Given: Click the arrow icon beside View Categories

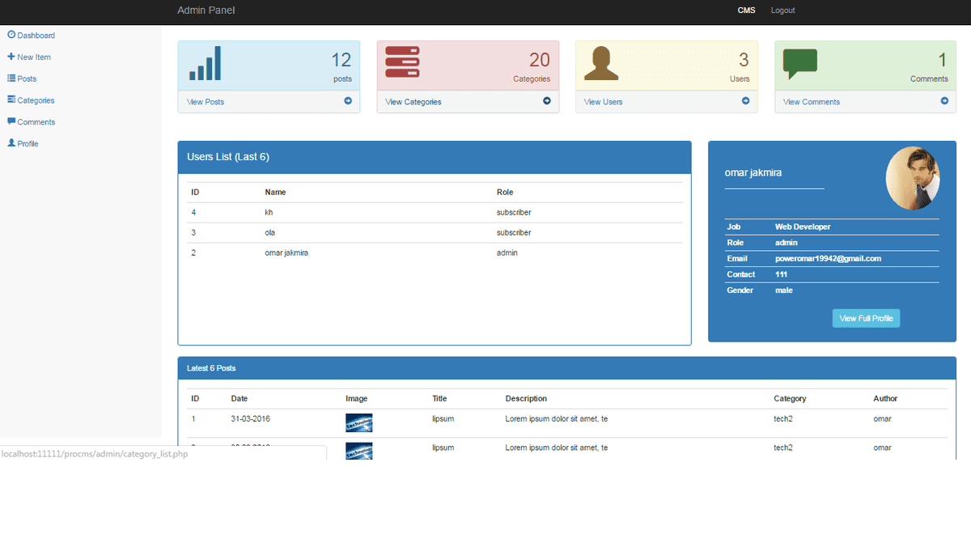Looking at the screenshot, I should [547, 101].
